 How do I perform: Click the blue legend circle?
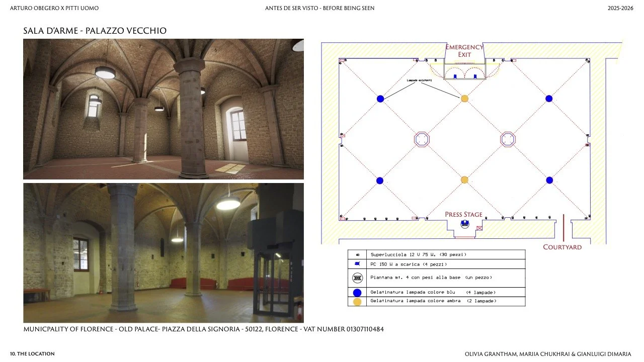coord(357,293)
